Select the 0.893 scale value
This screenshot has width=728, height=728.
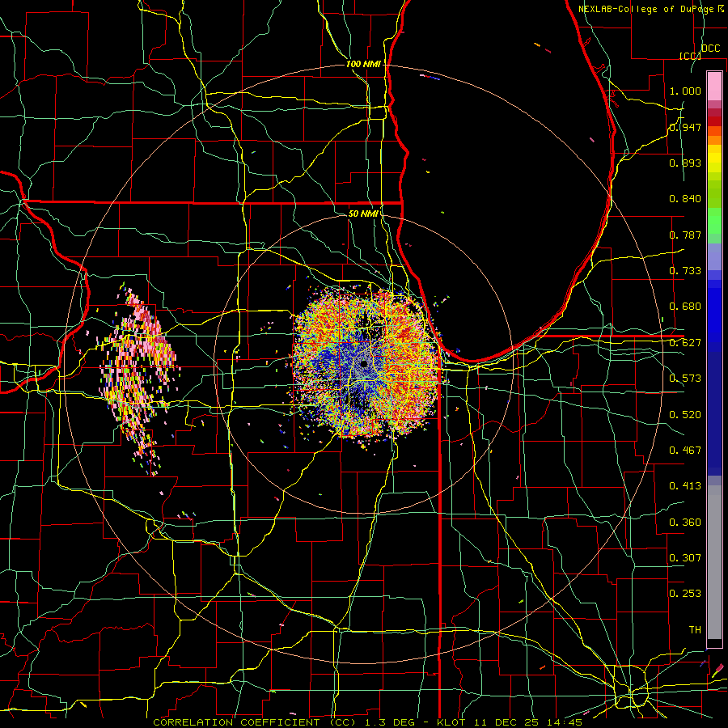[685, 163]
